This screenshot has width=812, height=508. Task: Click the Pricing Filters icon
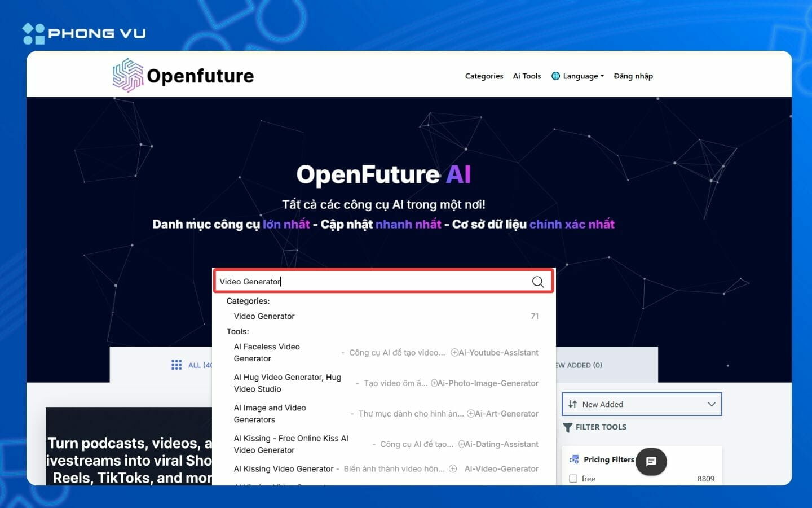coord(574,459)
